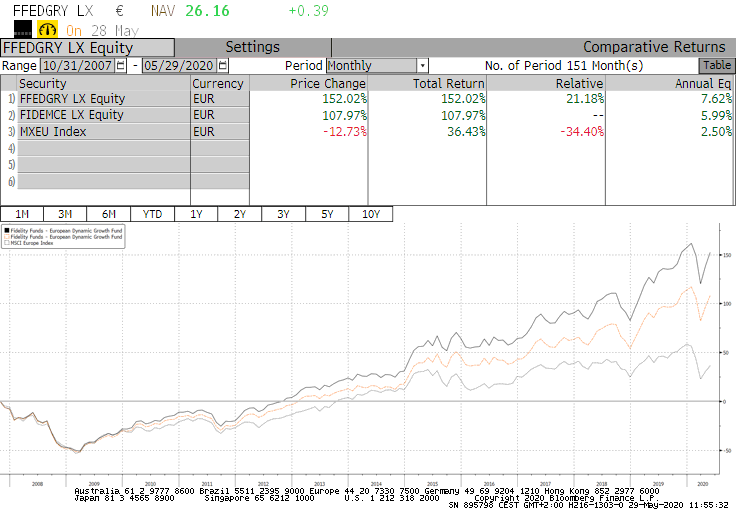Click the -34.40% relative value
This screenshot has width=736, height=530.
582,131
